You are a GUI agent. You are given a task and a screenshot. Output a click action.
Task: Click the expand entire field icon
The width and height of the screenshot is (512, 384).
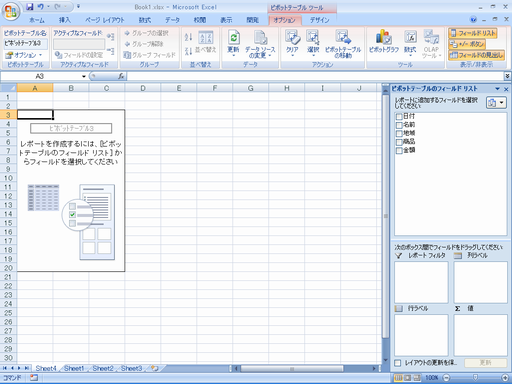click(x=111, y=36)
